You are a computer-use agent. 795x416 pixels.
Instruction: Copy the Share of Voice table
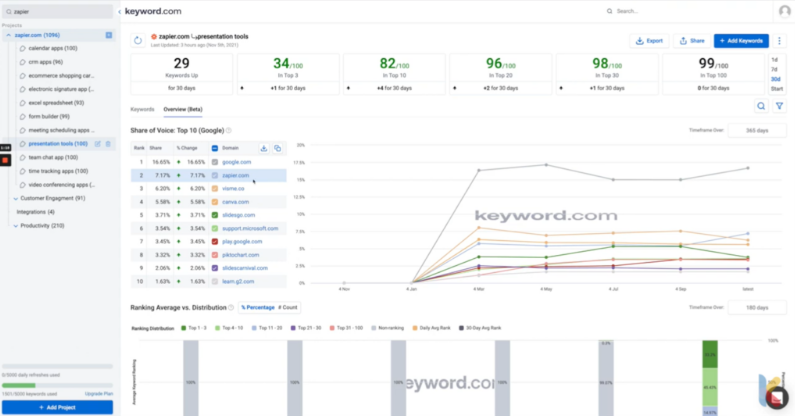pos(277,148)
